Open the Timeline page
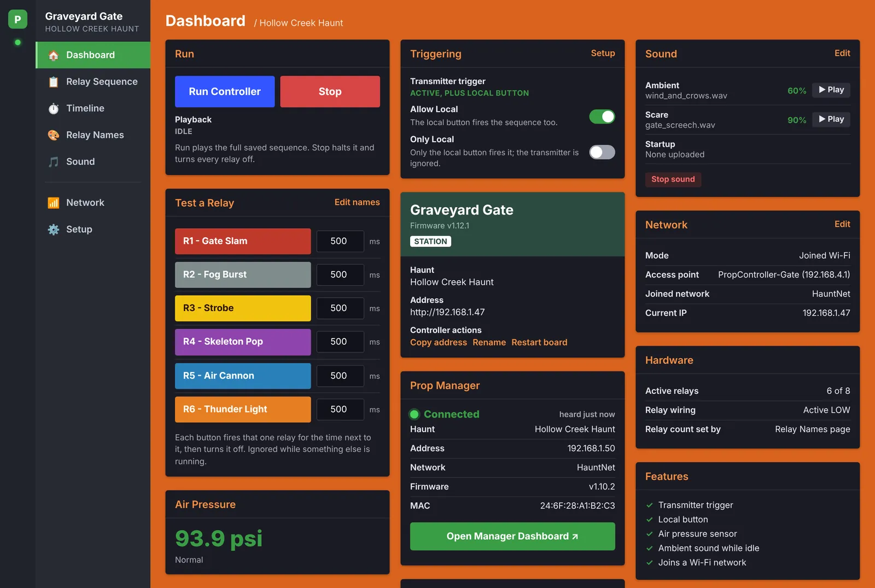The height and width of the screenshot is (588, 875). [93, 108]
